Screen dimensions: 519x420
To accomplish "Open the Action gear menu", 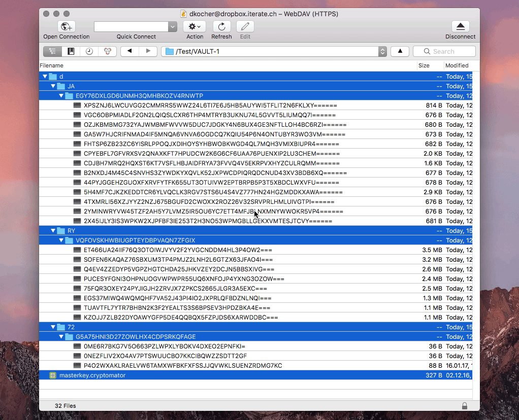I will 194,27.
